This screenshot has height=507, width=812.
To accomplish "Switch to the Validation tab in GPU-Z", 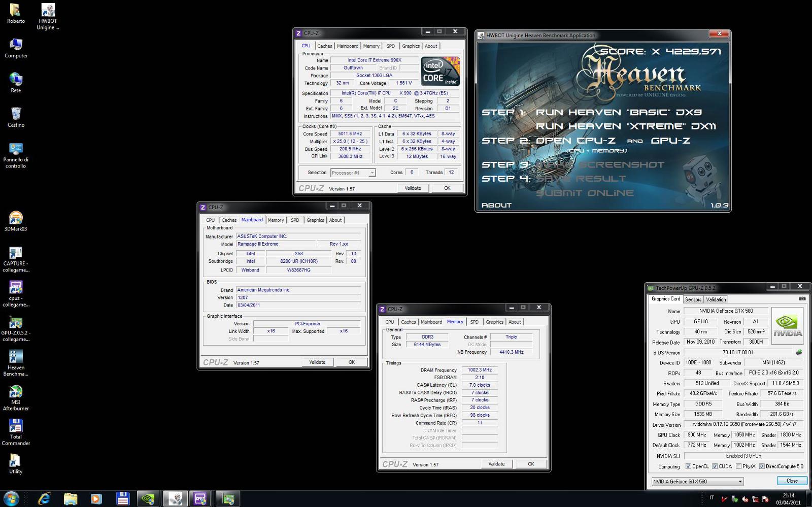I will point(716,299).
